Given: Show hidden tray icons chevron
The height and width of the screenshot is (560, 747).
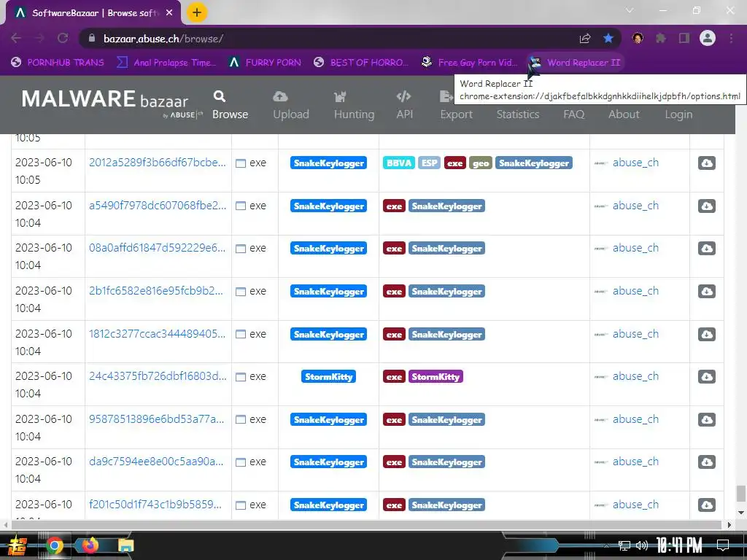Looking at the screenshot, I should pyautogui.click(x=606, y=545).
